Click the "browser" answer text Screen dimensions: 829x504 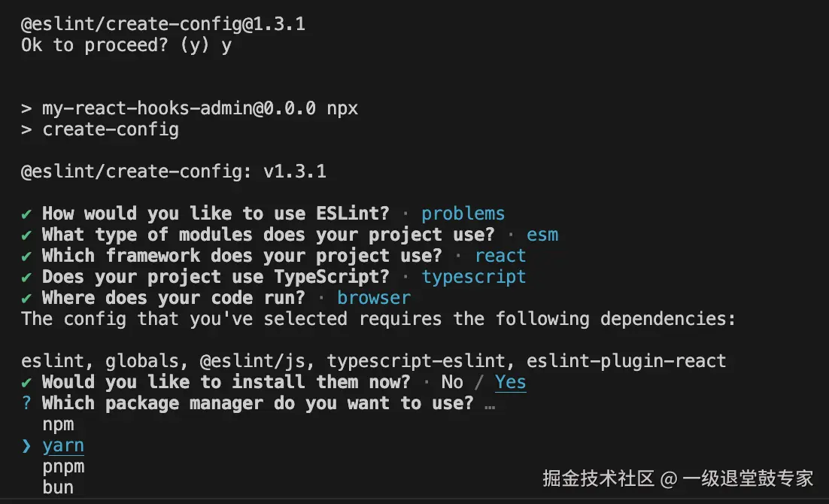(x=374, y=298)
